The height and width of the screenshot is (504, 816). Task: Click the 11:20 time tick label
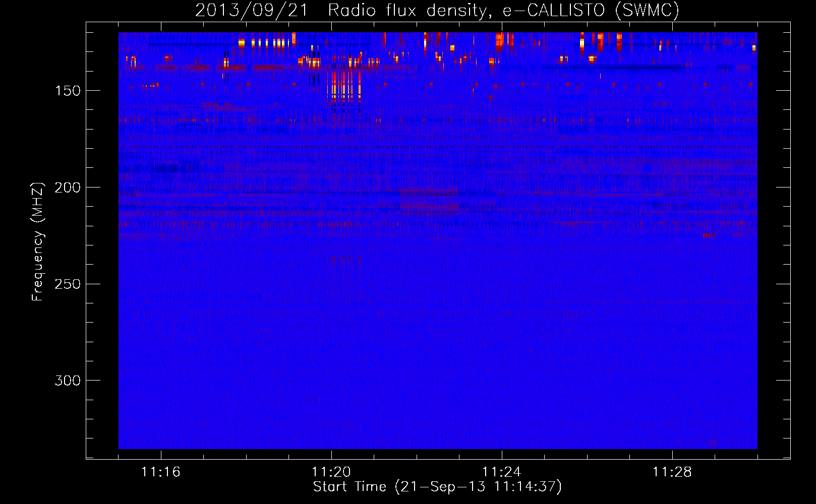pos(331,472)
